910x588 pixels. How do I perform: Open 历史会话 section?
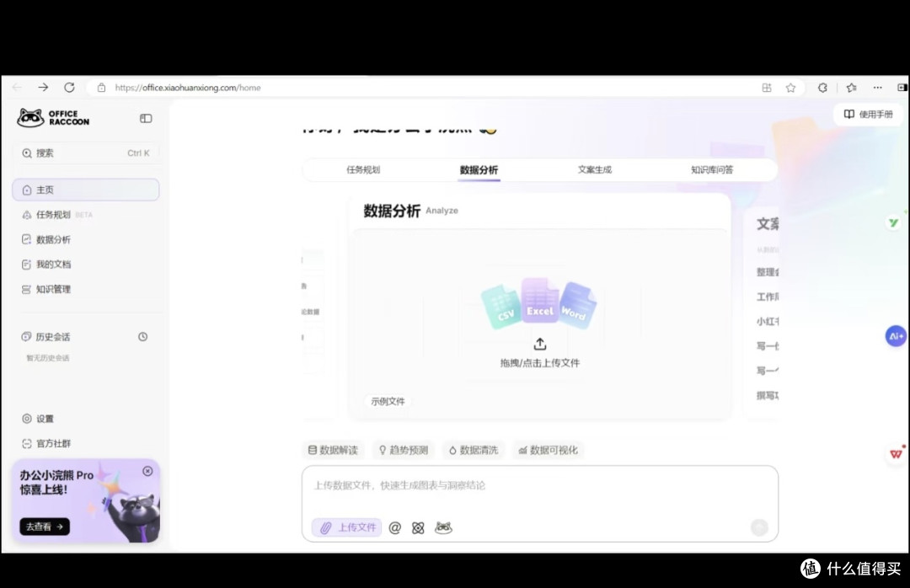point(45,337)
